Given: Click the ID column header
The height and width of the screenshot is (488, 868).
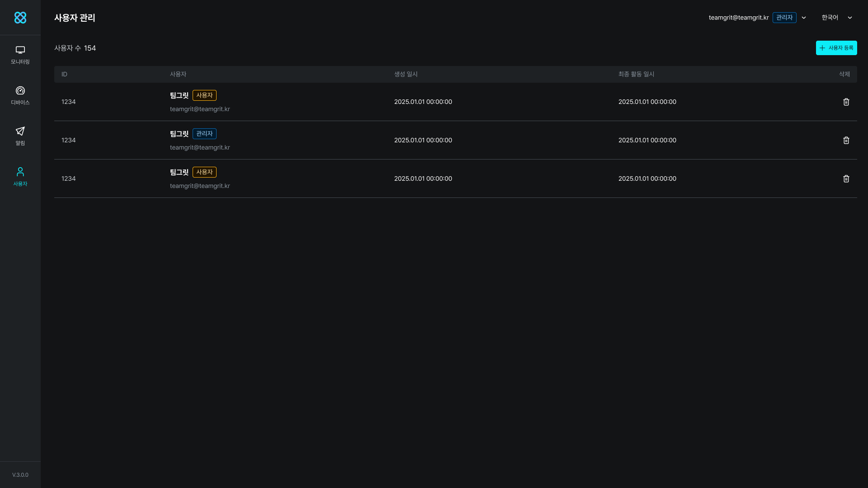Looking at the screenshot, I should [64, 74].
